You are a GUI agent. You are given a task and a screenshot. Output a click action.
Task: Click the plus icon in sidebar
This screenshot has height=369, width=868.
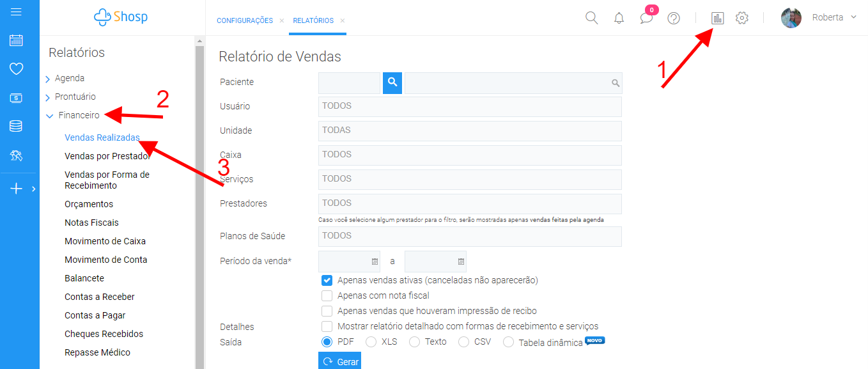point(17,189)
